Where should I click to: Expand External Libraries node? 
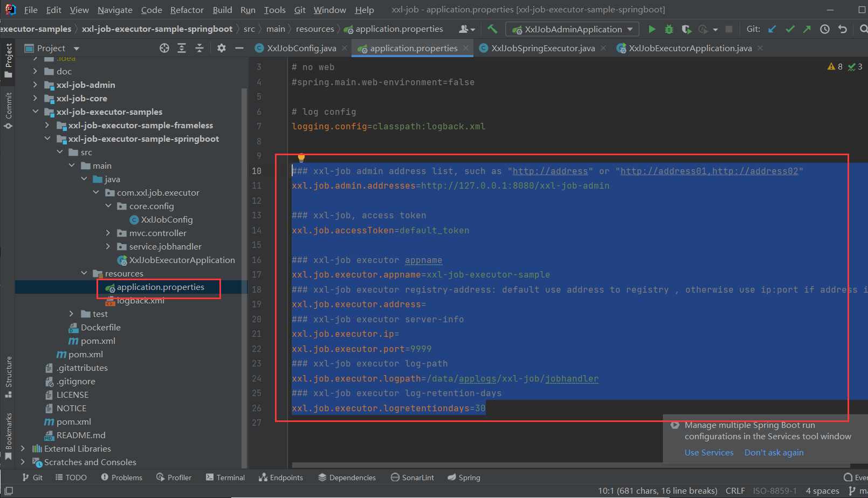point(23,448)
